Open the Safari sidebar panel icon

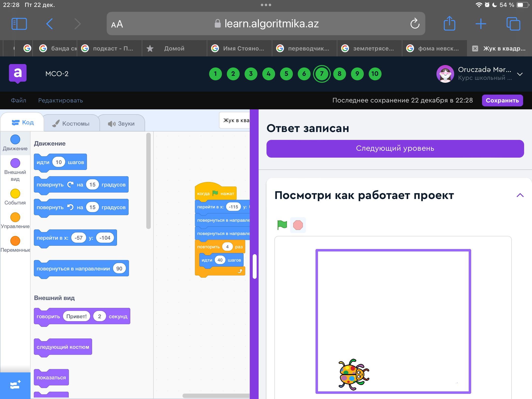19,24
